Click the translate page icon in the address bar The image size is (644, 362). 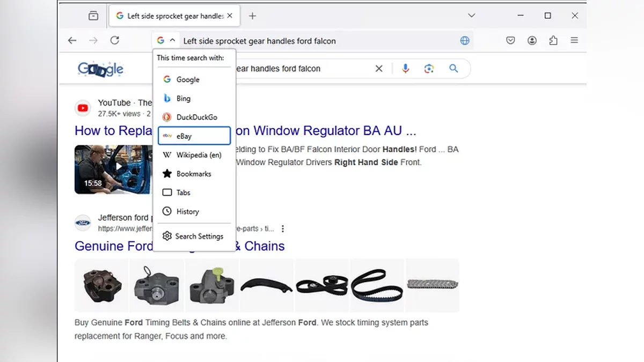pyautogui.click(x=465, y=41)
